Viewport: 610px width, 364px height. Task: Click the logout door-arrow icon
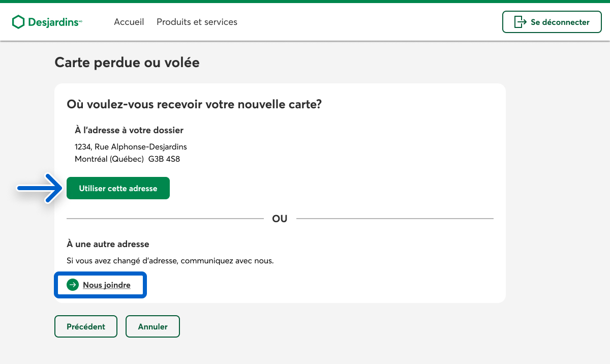[520, 22]
